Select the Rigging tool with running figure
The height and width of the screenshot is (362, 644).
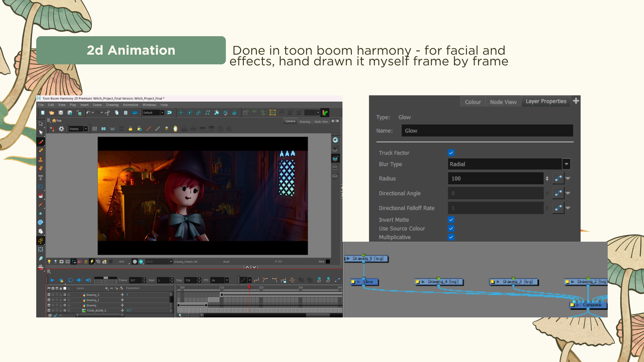[x=41, y=241]
